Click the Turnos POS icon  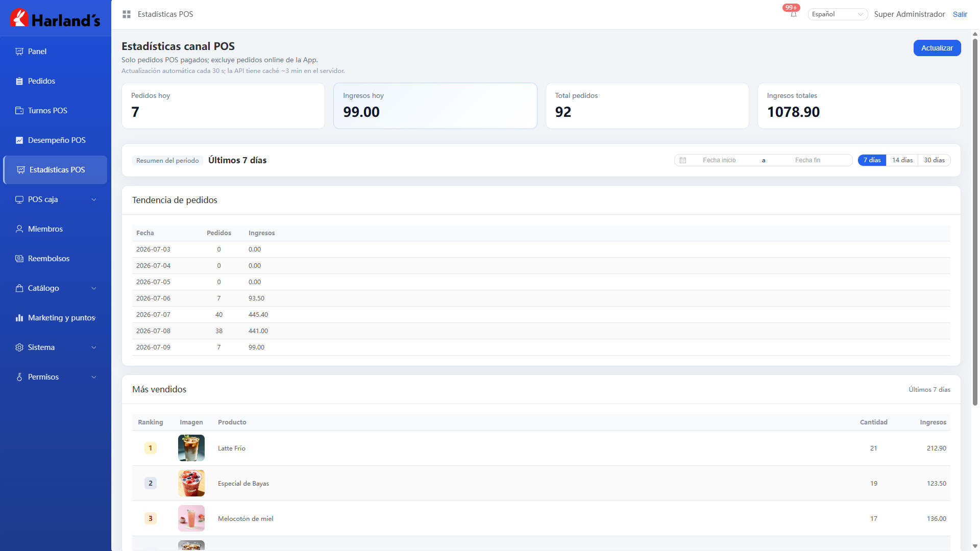coord(19,111)
